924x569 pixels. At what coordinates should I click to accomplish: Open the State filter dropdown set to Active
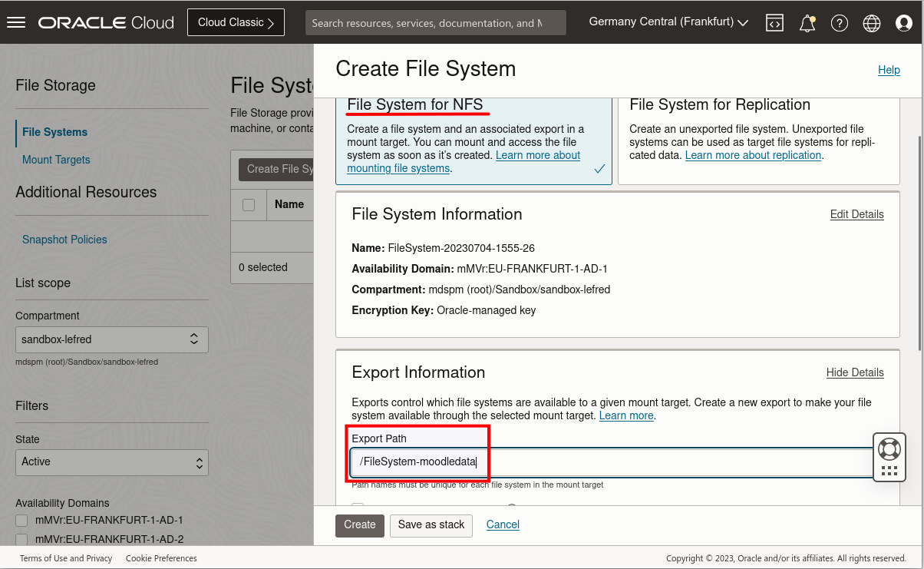pyautogui.click(x=111, y=462)
